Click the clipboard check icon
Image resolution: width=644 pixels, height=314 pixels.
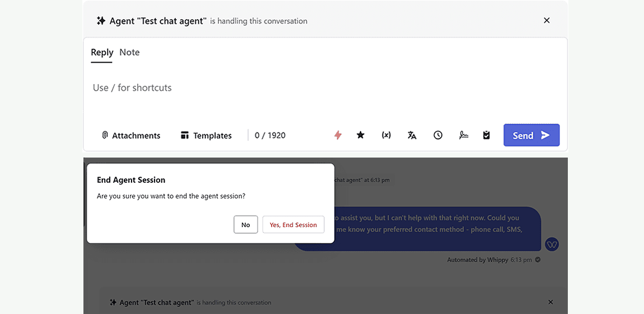pos(486,135)
